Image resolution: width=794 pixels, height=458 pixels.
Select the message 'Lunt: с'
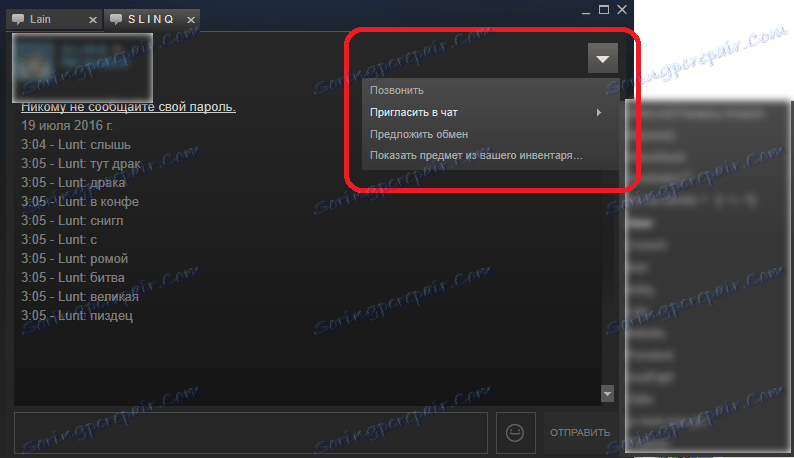(59, 240)
